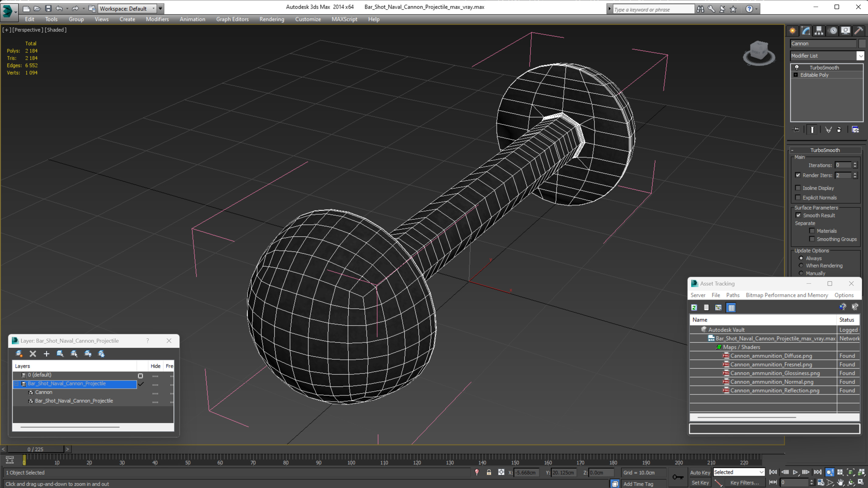Screen dimensions: 868x488
Task: Open Key Filters dialog
Action: [744, 483]
